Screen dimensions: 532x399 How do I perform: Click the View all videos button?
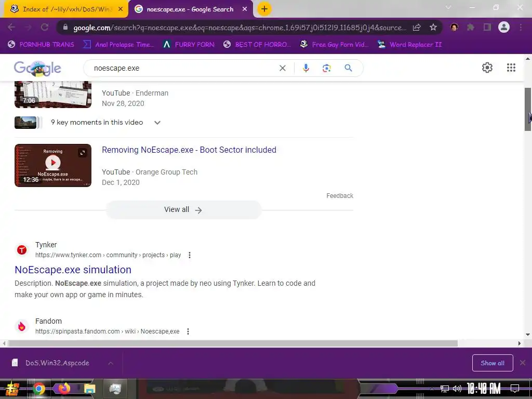pyautogui.click(x=183, y=210)
